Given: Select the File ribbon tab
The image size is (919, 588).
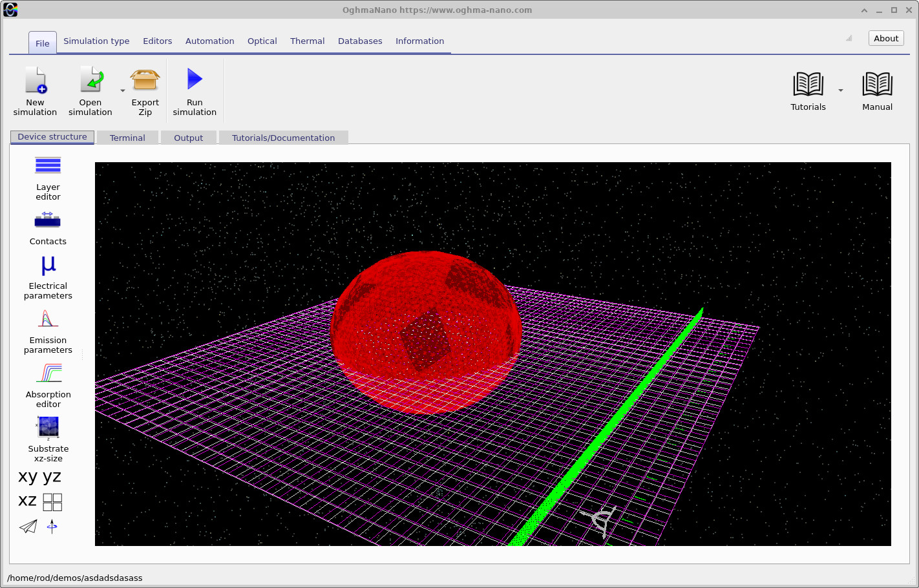Looking at the screenshot, I should (x=43, y=43).
